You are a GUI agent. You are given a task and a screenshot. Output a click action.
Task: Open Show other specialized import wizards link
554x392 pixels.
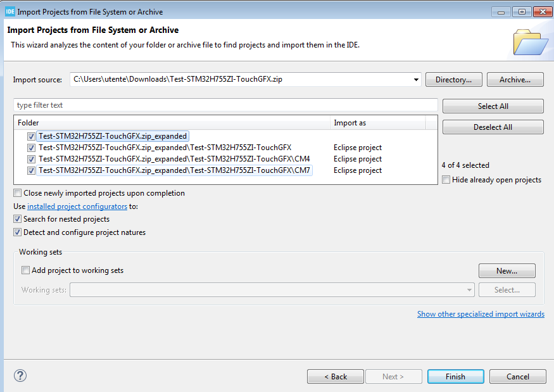coord(481,314)
